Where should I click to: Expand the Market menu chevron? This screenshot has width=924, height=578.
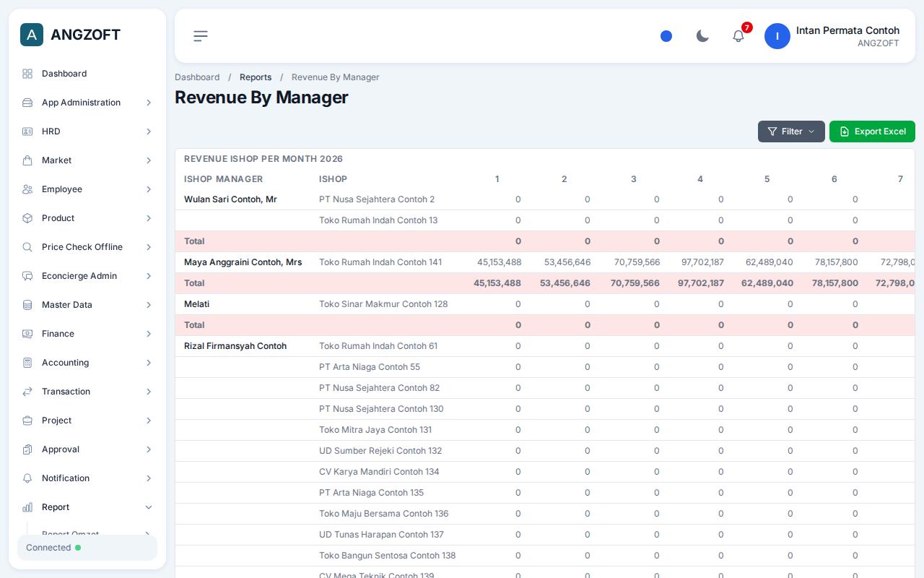149,160
